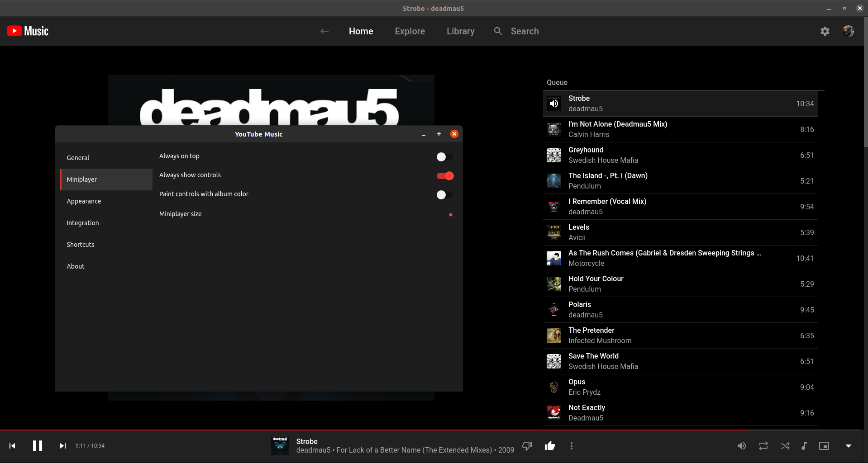Viewport: 868px width, 463px height.
Task: Toggle repeat mode
Action: click(x=763, y=446)
